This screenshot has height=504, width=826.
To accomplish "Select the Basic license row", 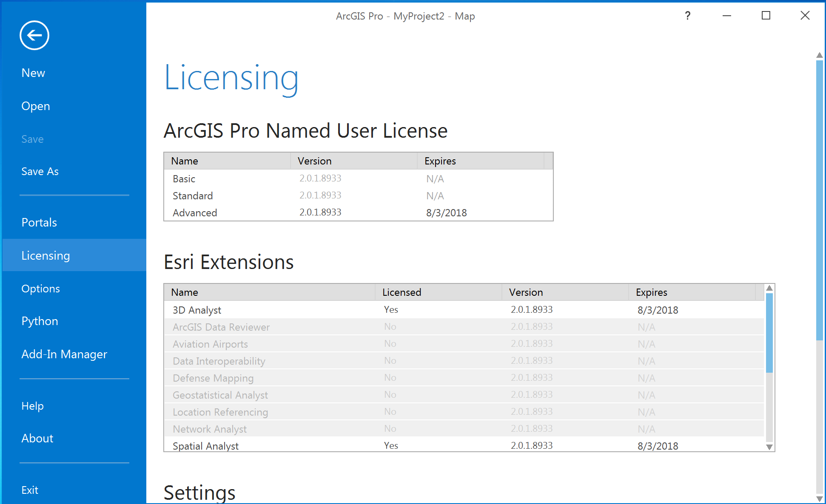I will pyautogui.click(x=358, y=178).
